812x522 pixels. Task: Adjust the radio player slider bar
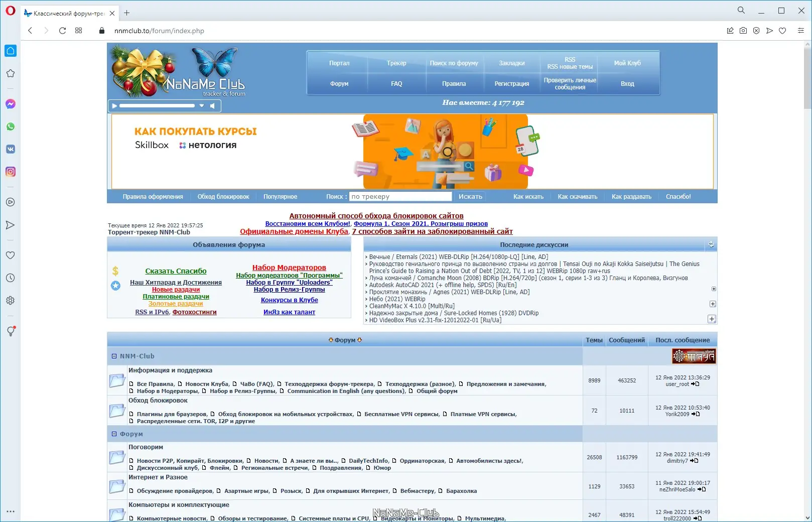pos(157,106)
